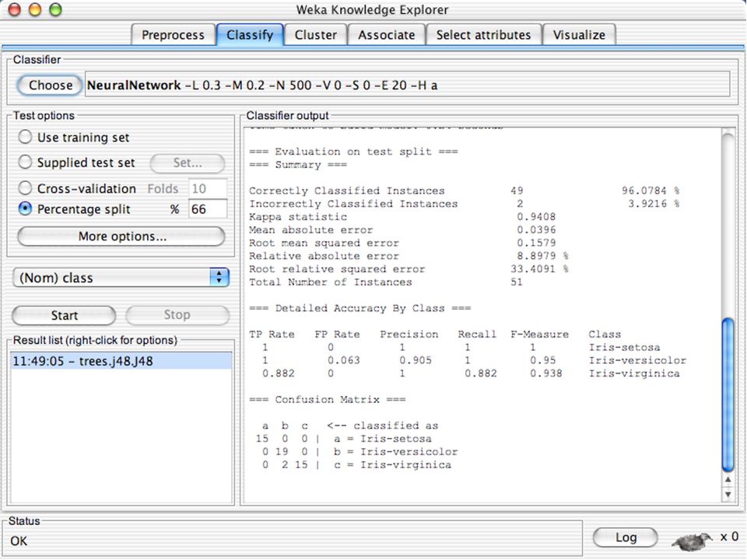
Task: Click the Root mean squared error line
Action: click(402, 243)
